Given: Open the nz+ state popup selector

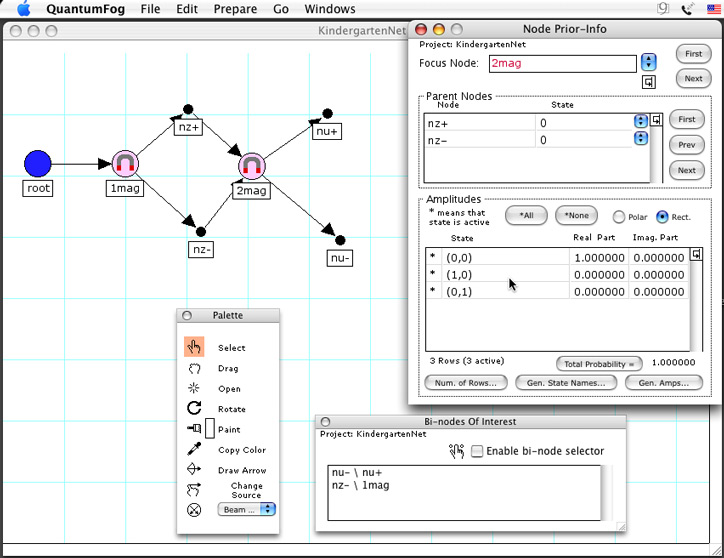Looking at the screenshot, I should 640,121.
